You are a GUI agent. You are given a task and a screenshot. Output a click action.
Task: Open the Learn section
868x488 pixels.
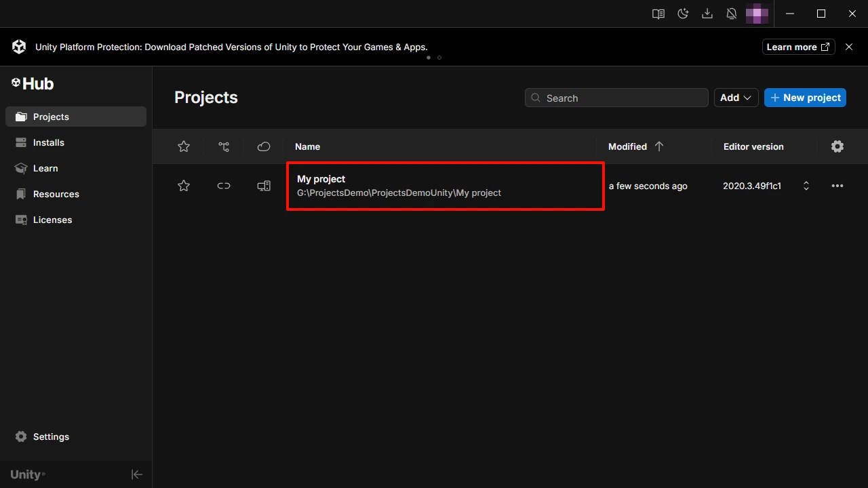click(76, 168)
